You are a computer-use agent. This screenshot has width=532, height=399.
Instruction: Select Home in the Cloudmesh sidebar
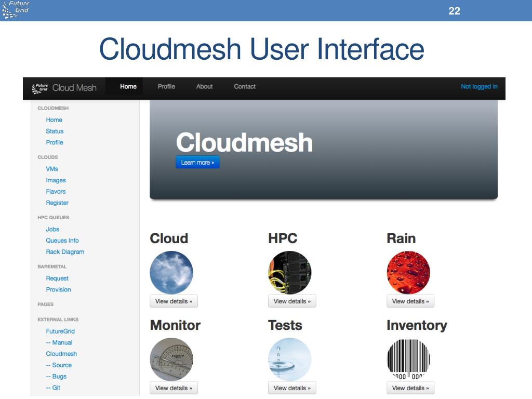pyautogui.click(x=54, y=120)
